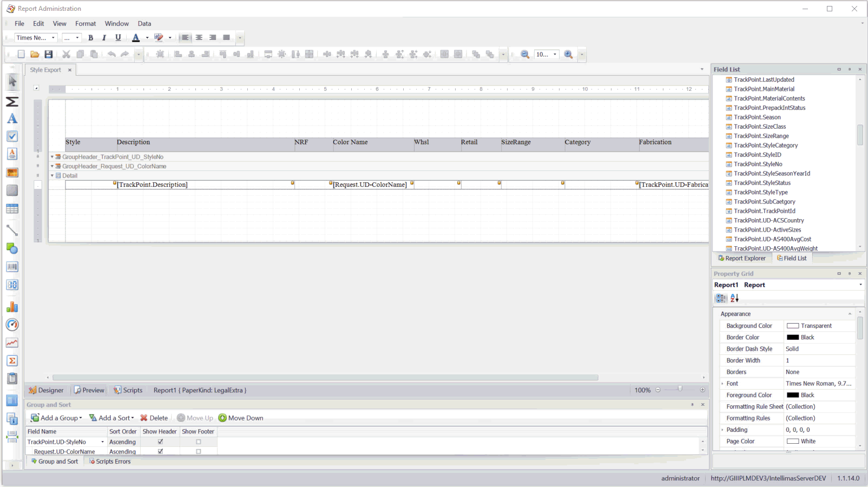
Task: Select TrackPoint.Season in Field List
Action: (757, 117)
